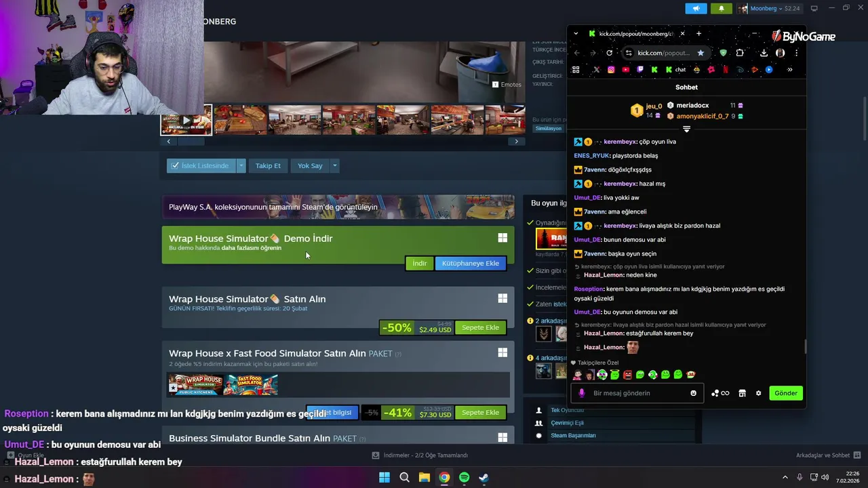The image size is (868, 488).
Task: Click the Yok Say button
Action: coord(310,165)
